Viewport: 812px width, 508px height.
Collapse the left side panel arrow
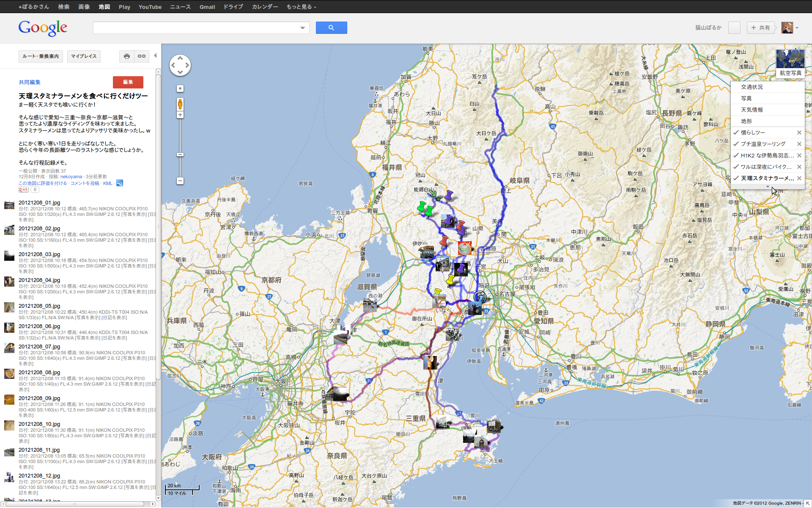pyautogui.click(x=155, y=56)
